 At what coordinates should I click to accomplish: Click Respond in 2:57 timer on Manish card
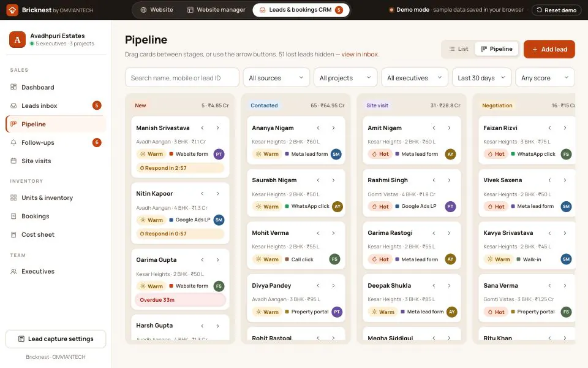(x=180, y=168)
